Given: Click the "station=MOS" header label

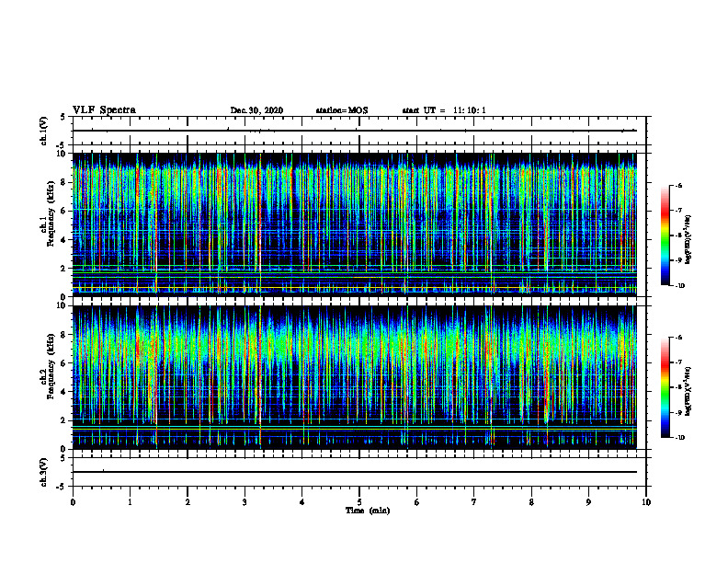Looking at the screenshot, I should [342, 110].
